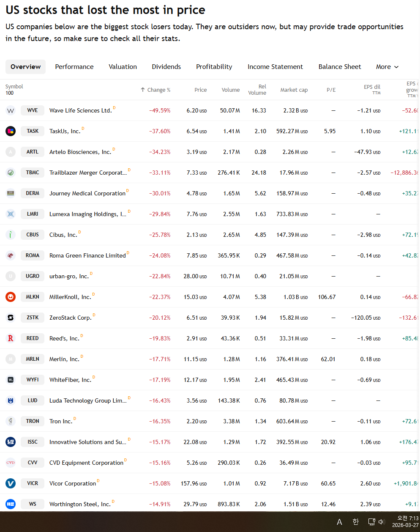Sort by the Rel Volume column header
The width and height of the screenshot is (420, 532).
257,90
